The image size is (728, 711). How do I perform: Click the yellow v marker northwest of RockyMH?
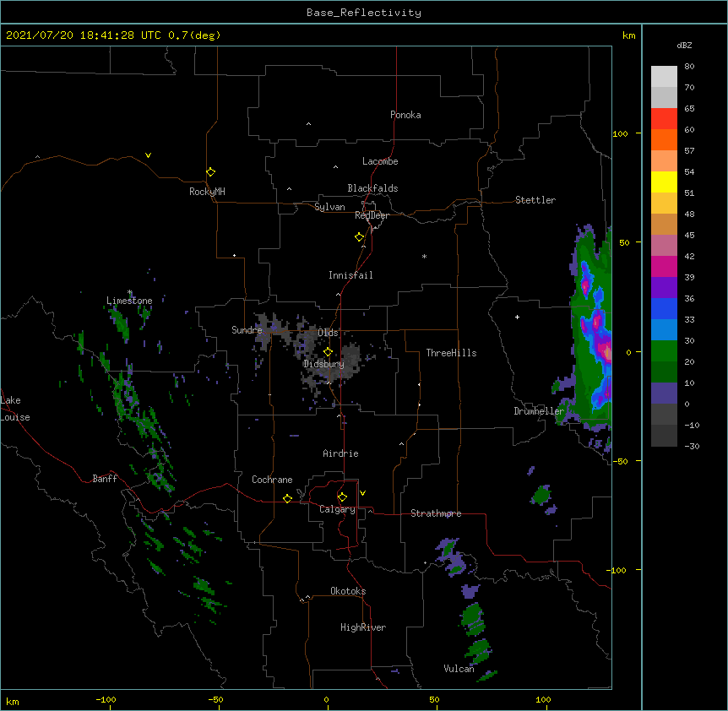pos(148,155)
